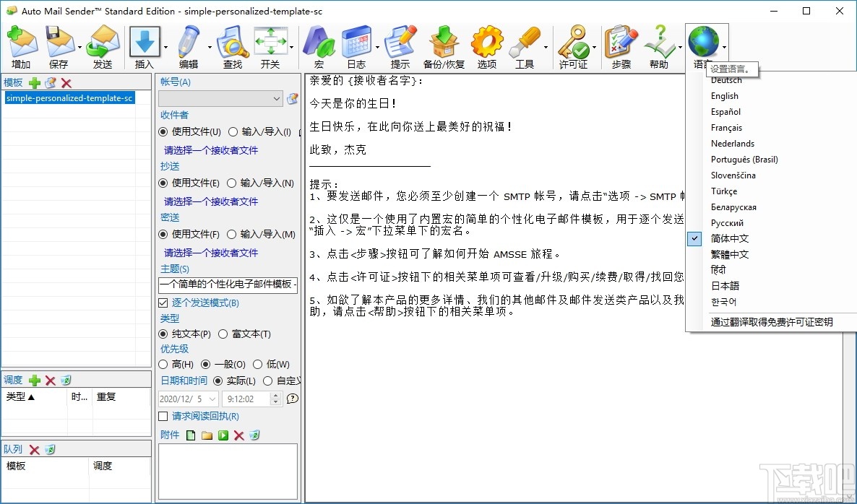
Task: Click 通过翻译取得免费许可证密钥 entry
Action: point(770,321)
